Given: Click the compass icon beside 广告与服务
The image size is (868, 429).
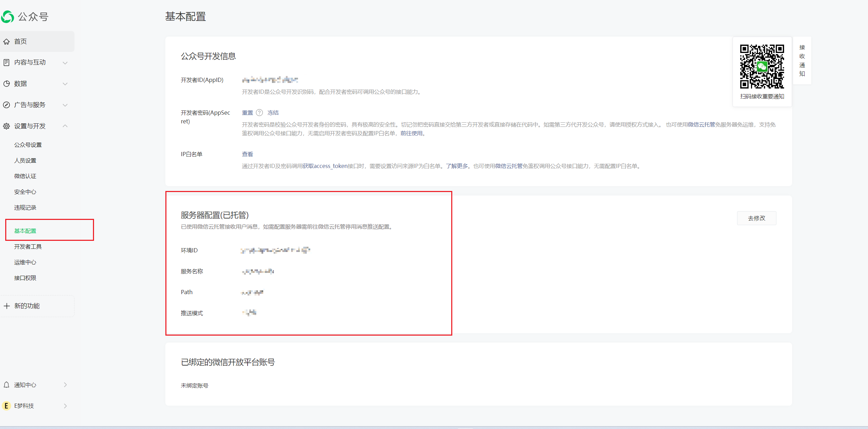Looking at the screenshot, I should point(7,105).
